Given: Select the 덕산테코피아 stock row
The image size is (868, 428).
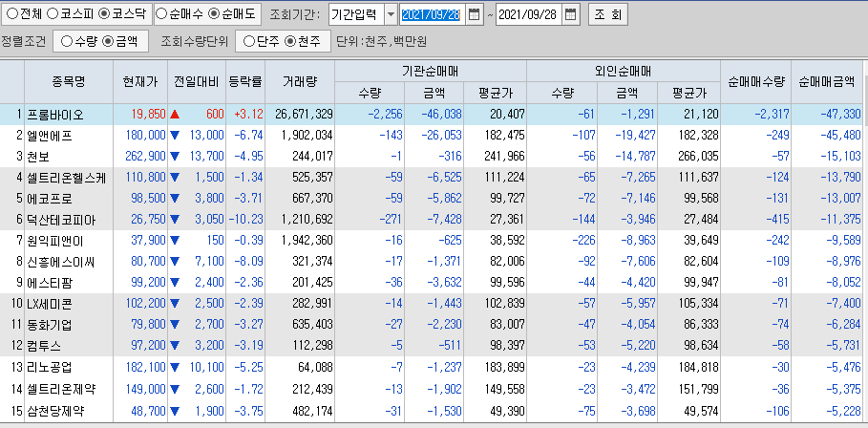Looking at the screenshot, I should coord(432,220).
